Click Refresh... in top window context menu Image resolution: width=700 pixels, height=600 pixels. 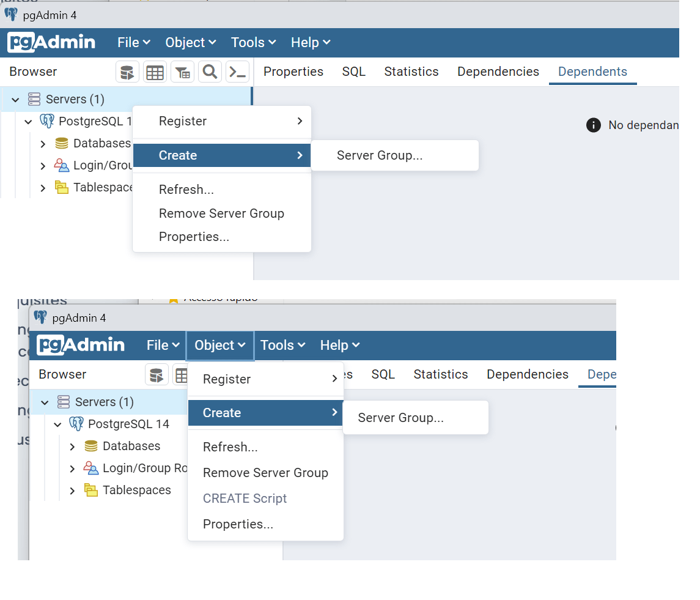[222, 190]
